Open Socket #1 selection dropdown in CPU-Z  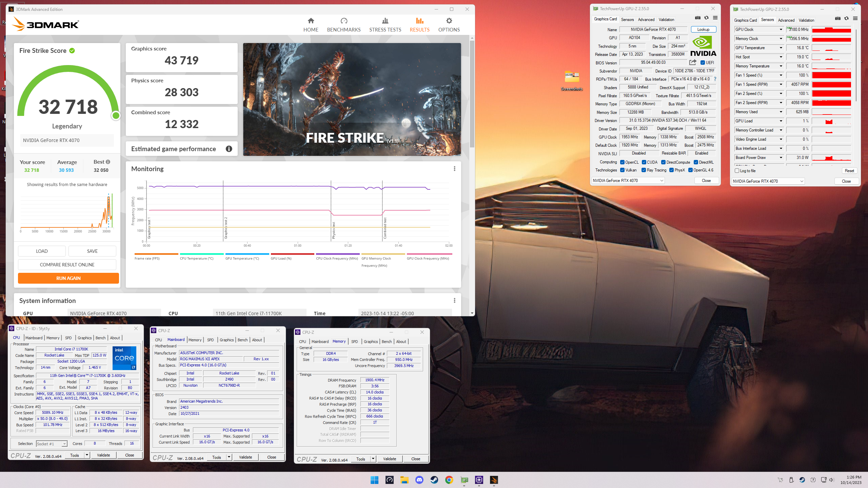pos(52,444)
